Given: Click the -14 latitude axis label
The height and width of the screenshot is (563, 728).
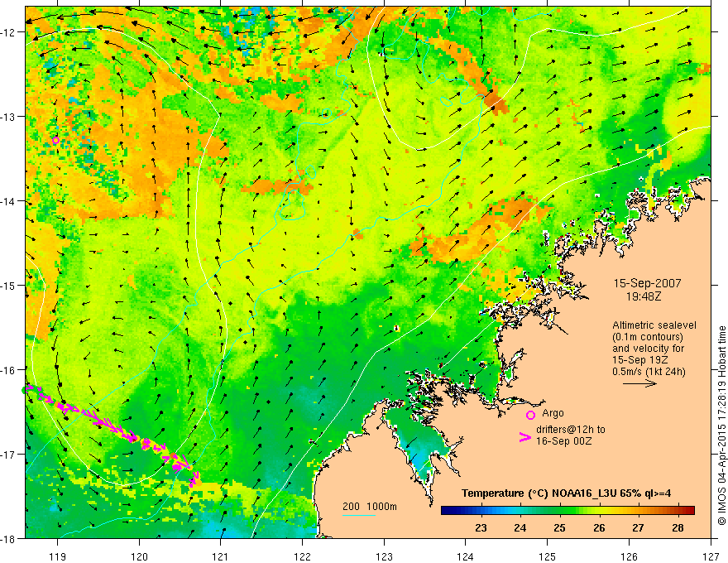Looking at the screenshot, I should pos(9,201).
